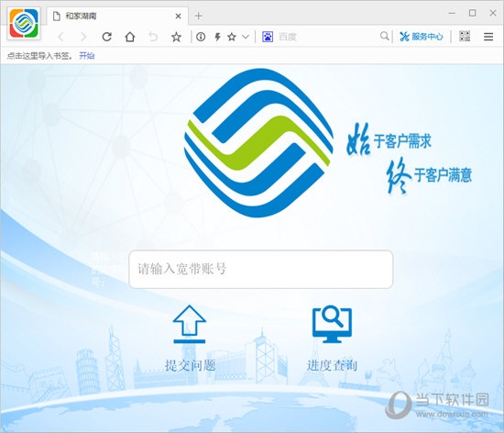Click 开始 to import bookmarks
504x433 pixels.
[86, 56]
